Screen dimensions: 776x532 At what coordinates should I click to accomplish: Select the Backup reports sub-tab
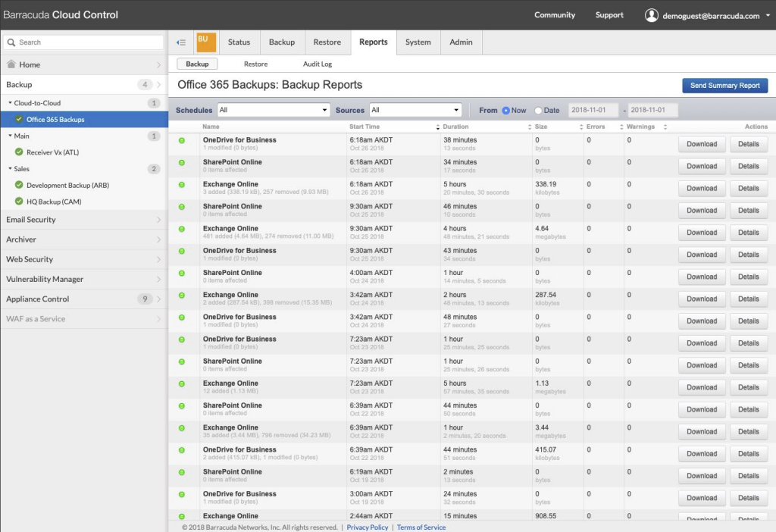point(197,64)
